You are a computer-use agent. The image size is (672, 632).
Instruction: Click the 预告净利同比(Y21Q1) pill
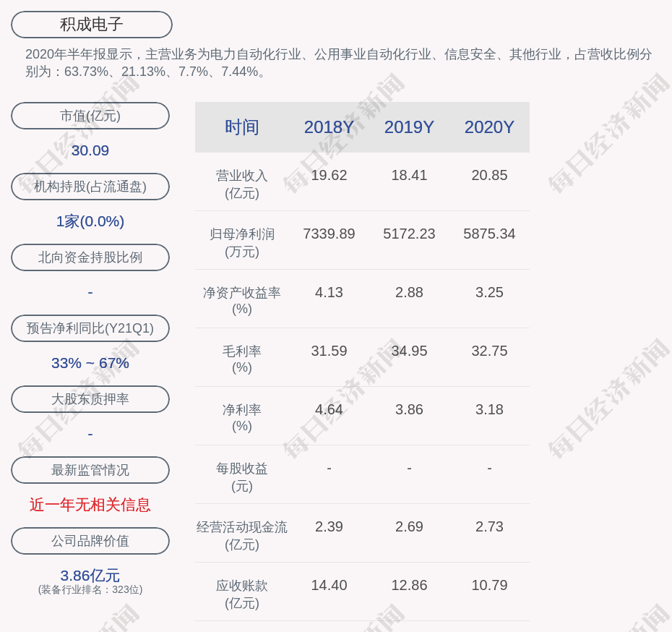pyautogui.click(x=90, y=328)
